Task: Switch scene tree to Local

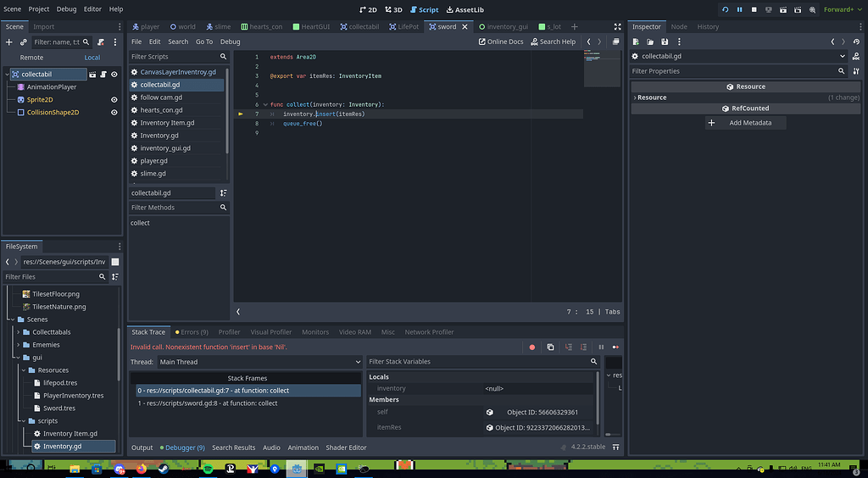Action: 92,58
